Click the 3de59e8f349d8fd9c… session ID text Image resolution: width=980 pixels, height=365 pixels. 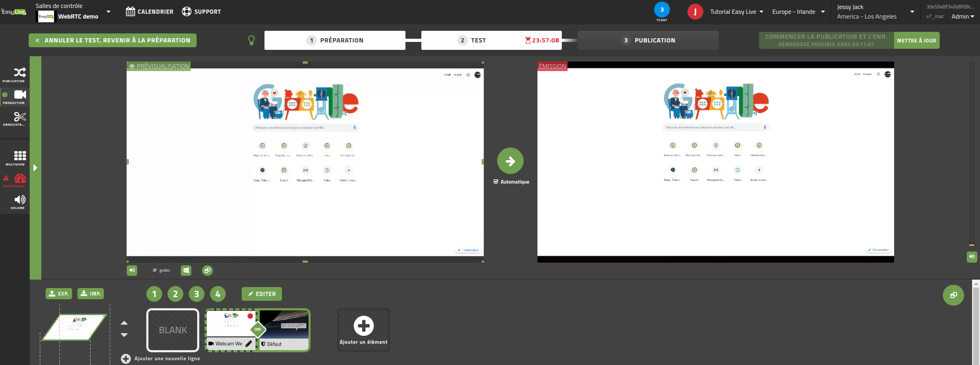[x=950, y=7]
